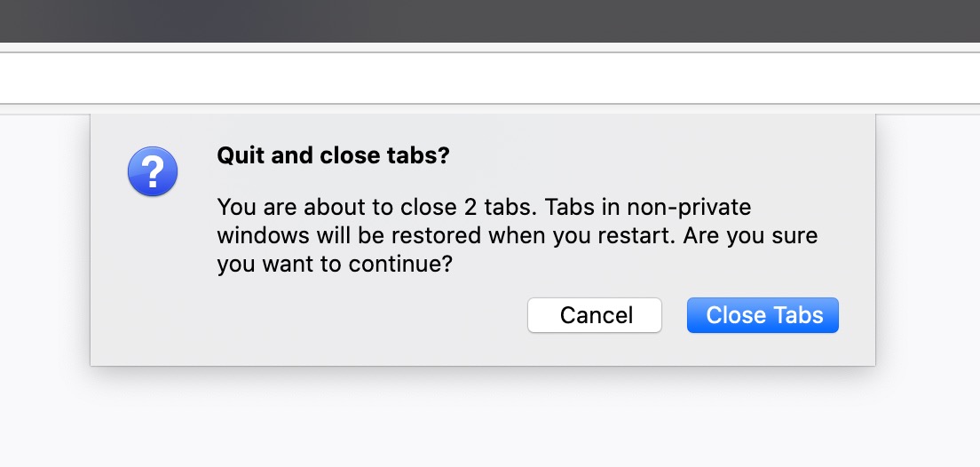The height and width of the screenshot is (467, 980).
Task: Click the bold dialog title text
Action: pos(333,155)
